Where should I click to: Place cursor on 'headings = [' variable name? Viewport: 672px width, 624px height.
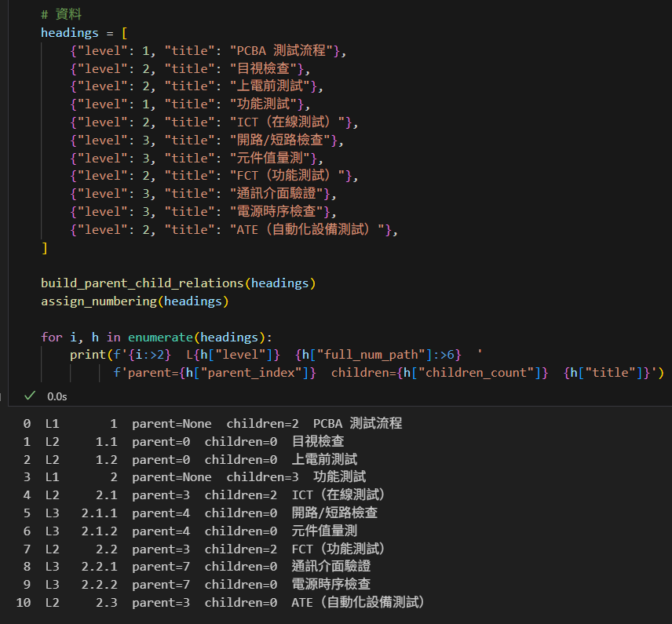[68, 33]
